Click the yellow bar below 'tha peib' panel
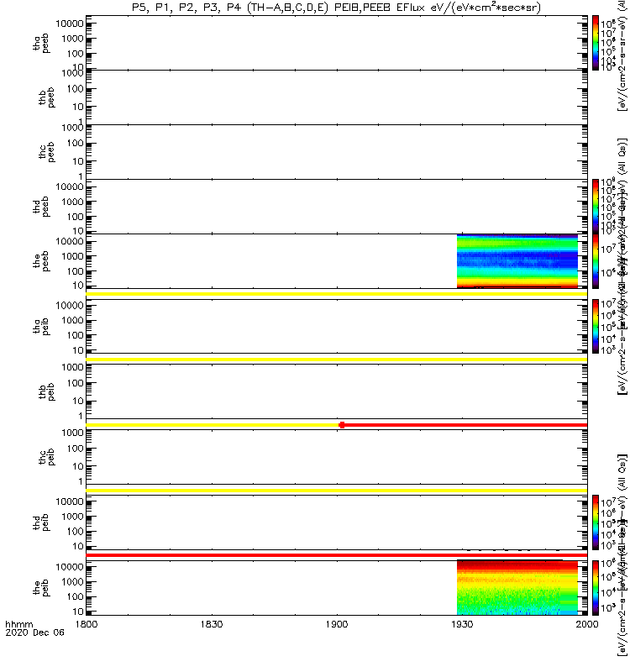This screenshot has height=672, width=630. [337, 360]
